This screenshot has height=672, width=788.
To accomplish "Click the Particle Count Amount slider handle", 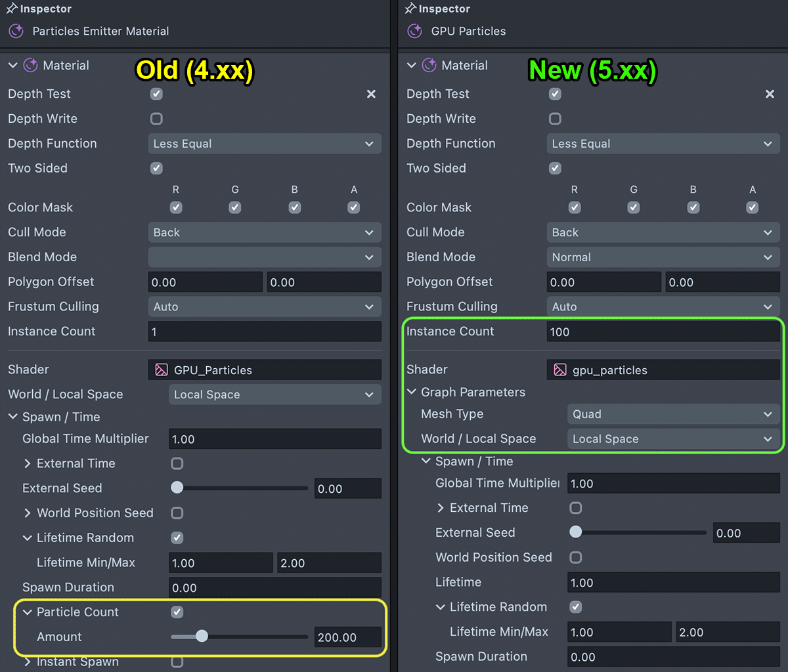I will click(x=202, y=637).
